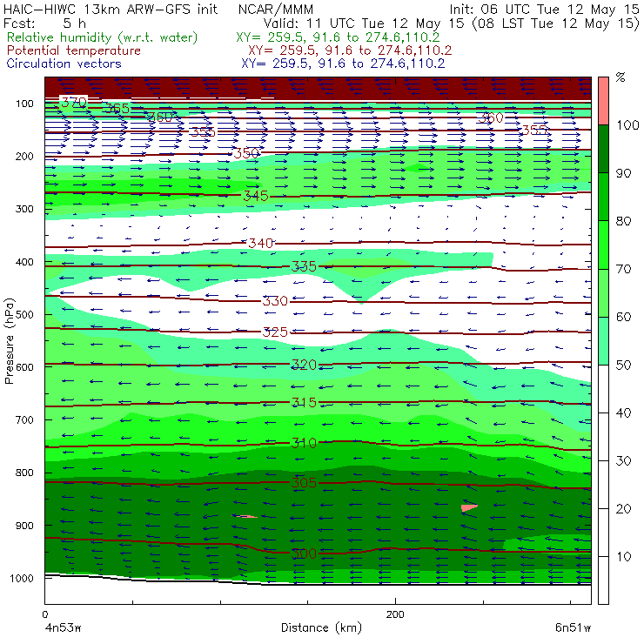This screenshot has height=644, width=644.
Task: Click the 365 contour label
Action: tap(117, 109)
